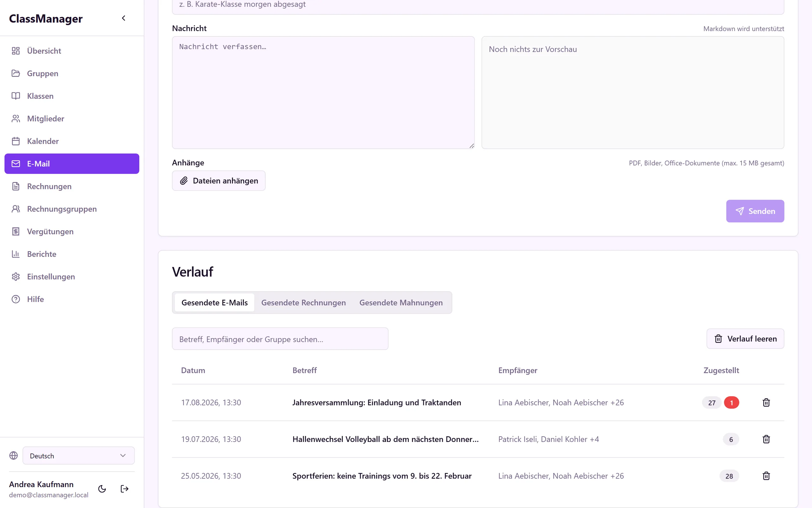Click the Dateien anhängen button

219,181
